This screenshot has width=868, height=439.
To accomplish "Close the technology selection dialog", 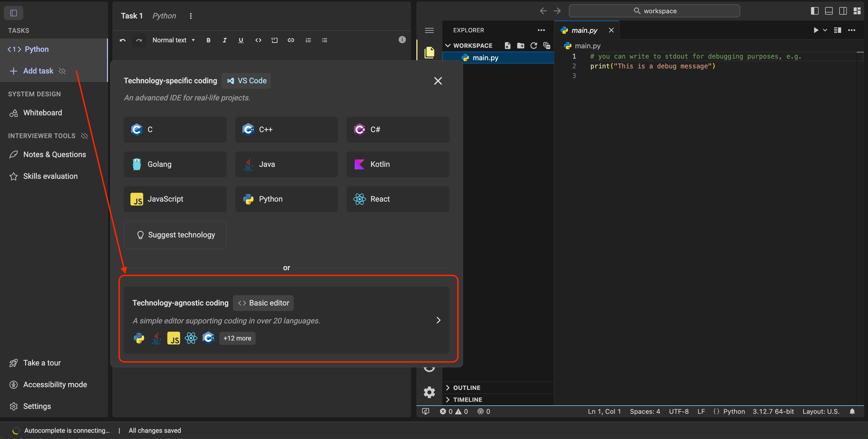I will (438, 81).
